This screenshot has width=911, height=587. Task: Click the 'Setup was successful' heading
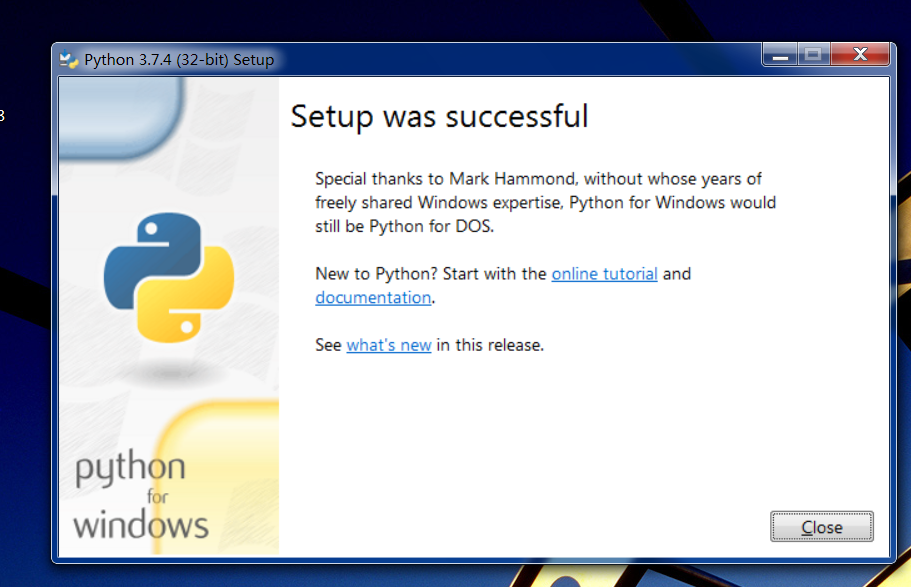pos(439,116)
